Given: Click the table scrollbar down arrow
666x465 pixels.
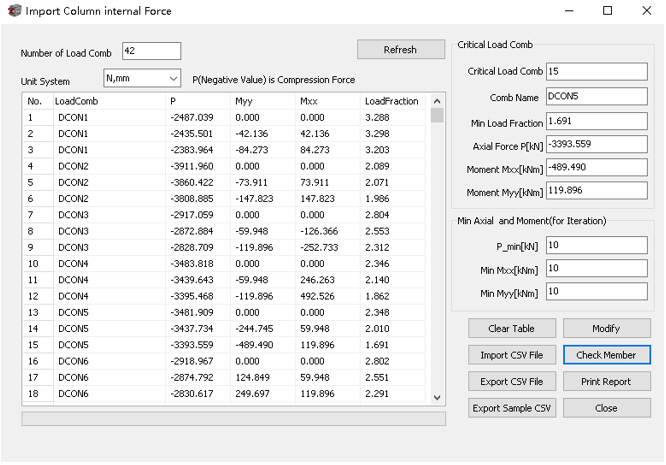Looking at the screenshot, I should [437, 397].
